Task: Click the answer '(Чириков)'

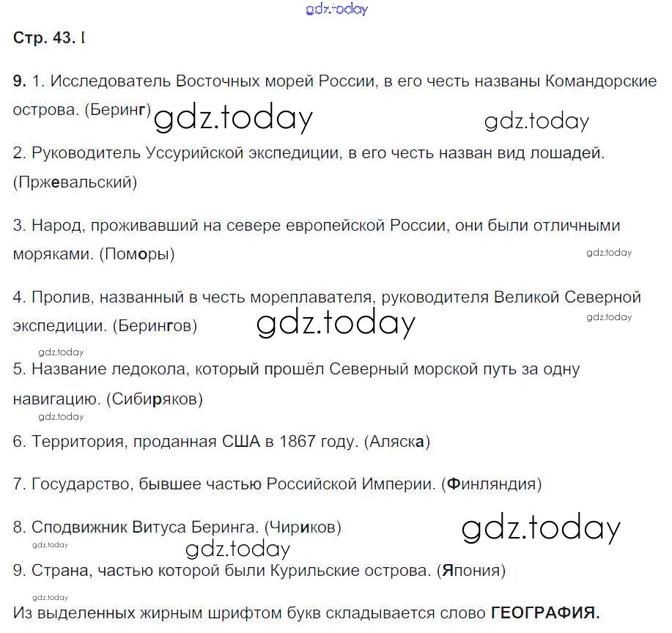Action: (x=301, y=527)
